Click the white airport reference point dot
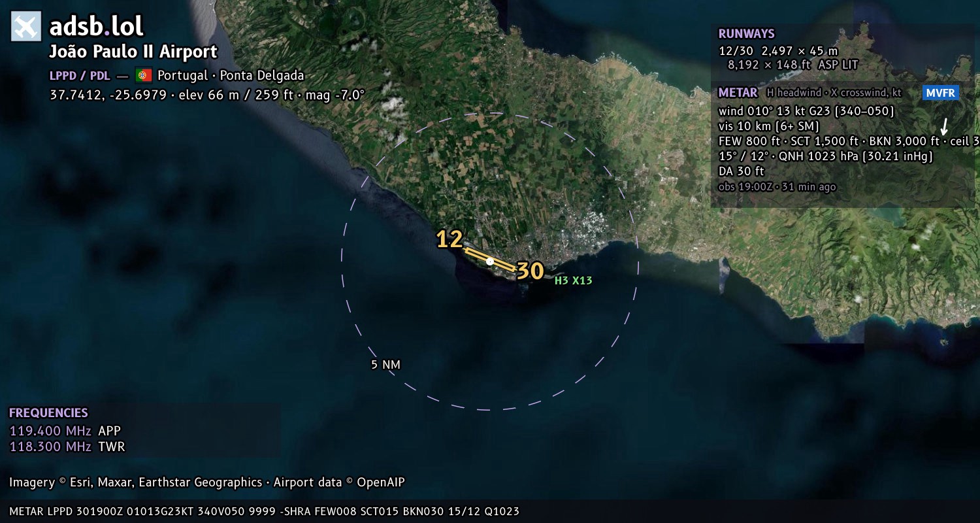Image resolution: width=980 pixels, height=523 pixels. [x=490, y=261]
